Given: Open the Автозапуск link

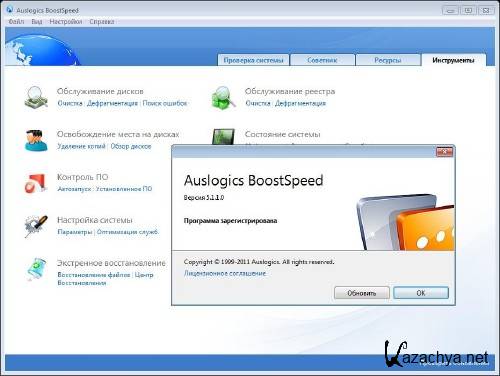Looking at the screenshot, I should (x=74, y=189).
